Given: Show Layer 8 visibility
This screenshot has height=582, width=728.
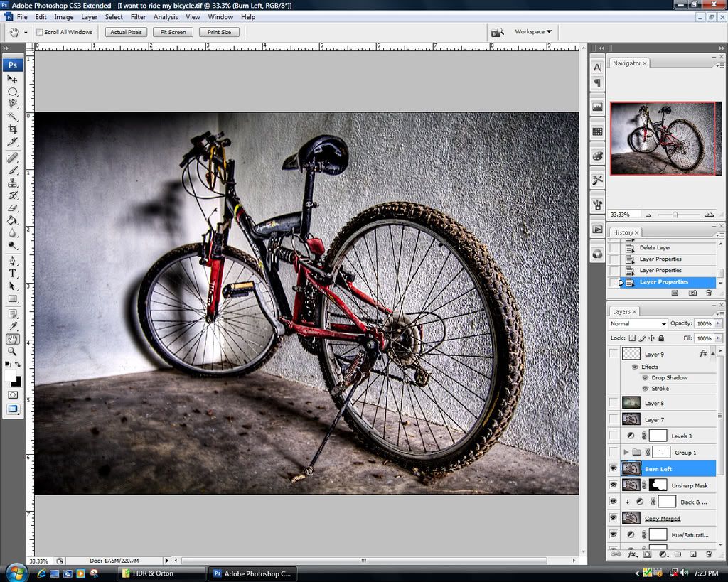Looking at the screenshot, I should tap(614, 403).
